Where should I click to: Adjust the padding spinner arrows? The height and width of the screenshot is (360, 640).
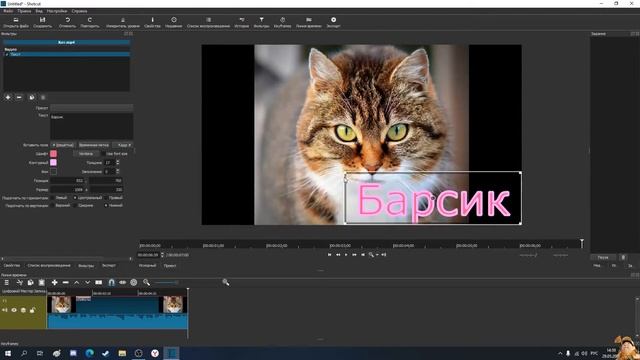click(x=118, y=172)
